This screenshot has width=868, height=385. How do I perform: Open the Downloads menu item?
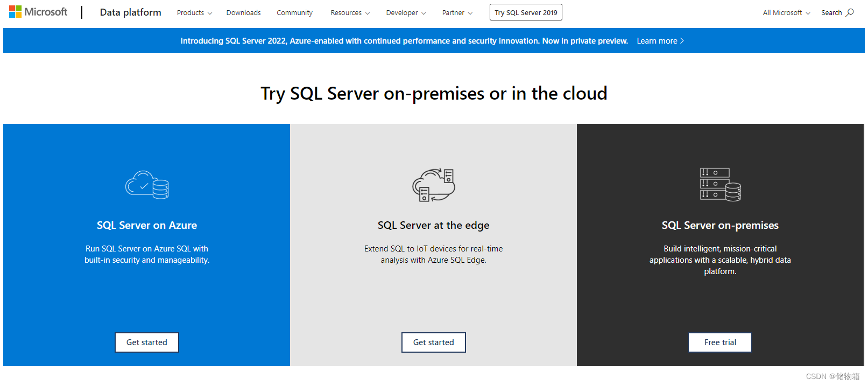pyautogui.click(x=243, y=12)
